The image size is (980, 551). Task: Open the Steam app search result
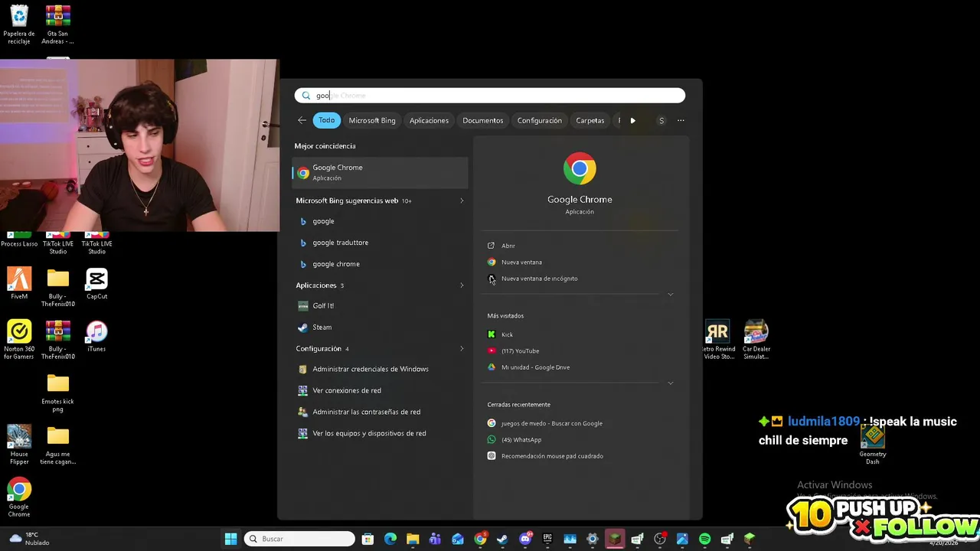381,327
